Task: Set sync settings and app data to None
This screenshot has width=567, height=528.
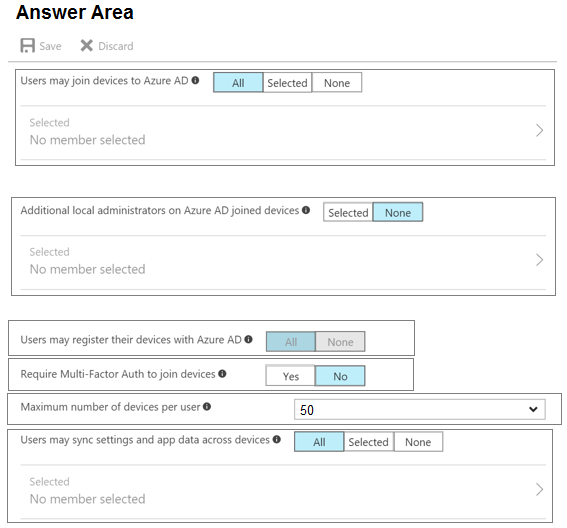Action: [x=418, y=442]
